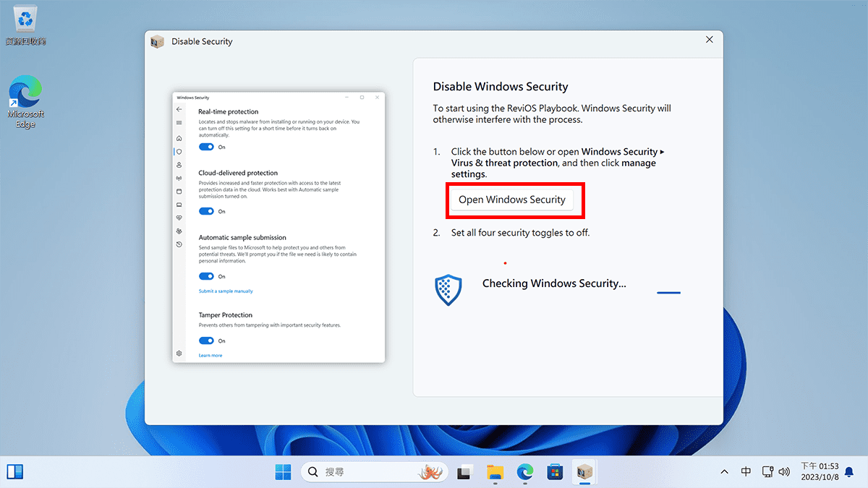Click the Learn more link under Tamper Protection
868x488 pixels.
[x=210, y=355]
